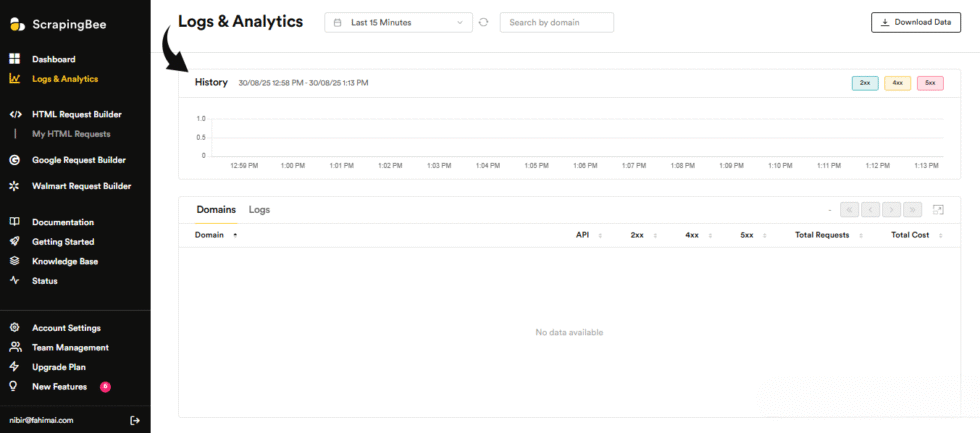Viewport: 980px width, 433px height.
Task: Open the Last 15 Minutes dropdown
Action: (398, 22)
